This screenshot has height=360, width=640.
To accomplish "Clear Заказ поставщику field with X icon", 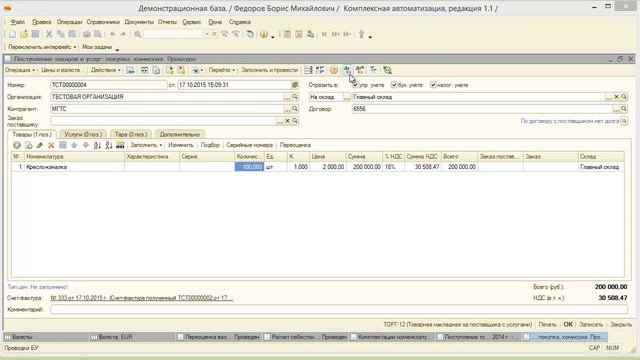I will [287, 121].
